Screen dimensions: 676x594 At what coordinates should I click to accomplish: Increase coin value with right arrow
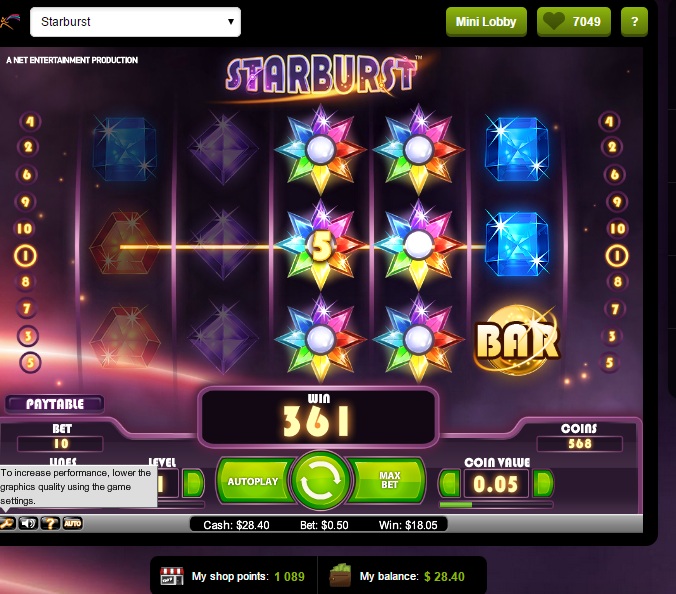(x=543, y=483)
